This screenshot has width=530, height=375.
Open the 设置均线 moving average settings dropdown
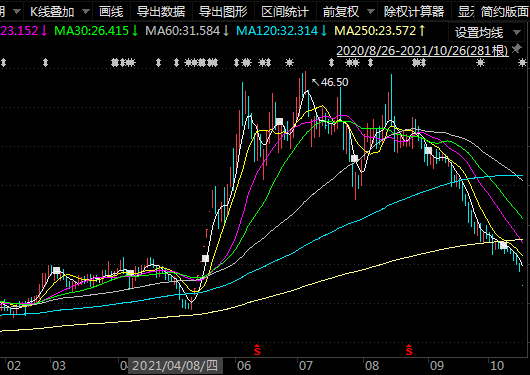[x=488, y=32]
